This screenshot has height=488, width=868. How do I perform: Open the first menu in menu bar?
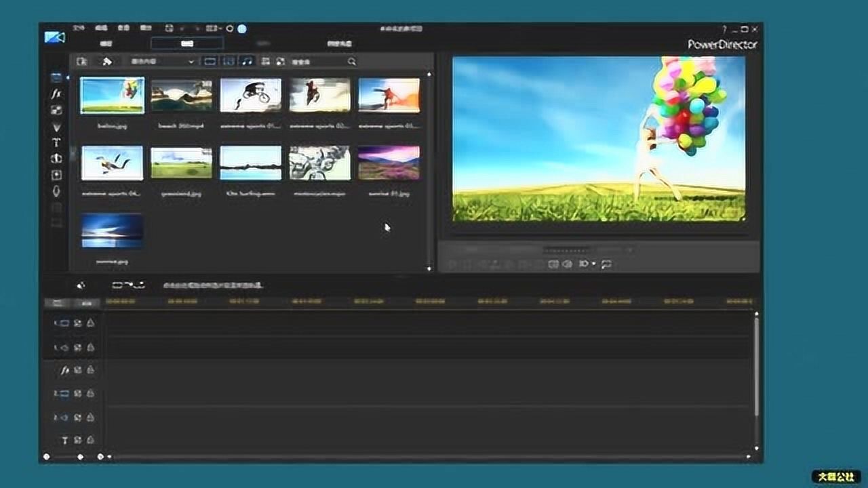(x=79, y=28)
